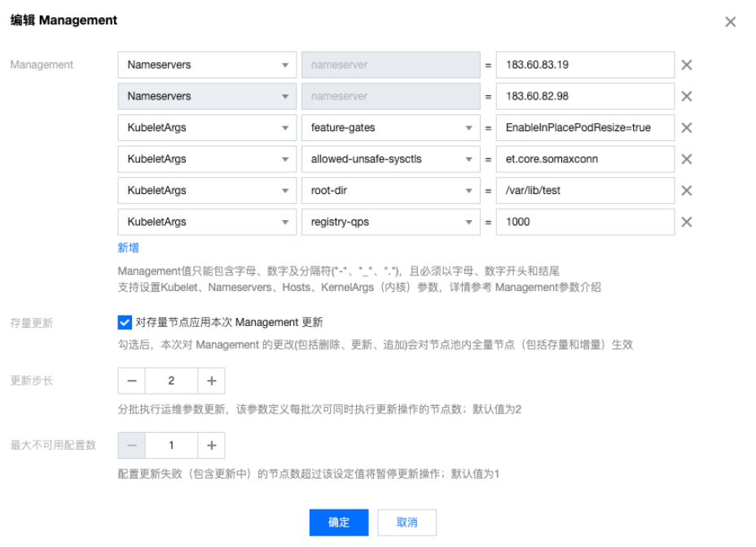Open KubeletArgs dropdown in registry-qps row
This screenshot has height=547, width=756.
coord(207,222)
